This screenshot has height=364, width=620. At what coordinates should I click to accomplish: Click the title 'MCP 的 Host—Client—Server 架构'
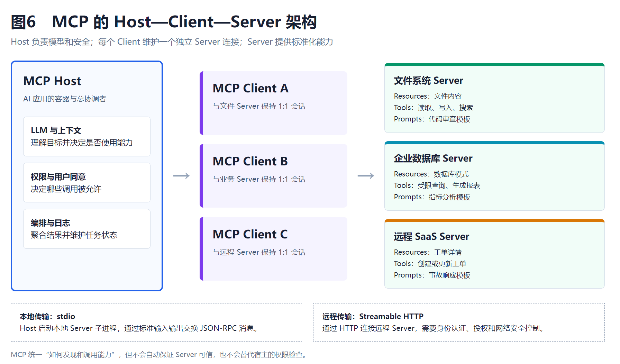[x=184, y=22]
